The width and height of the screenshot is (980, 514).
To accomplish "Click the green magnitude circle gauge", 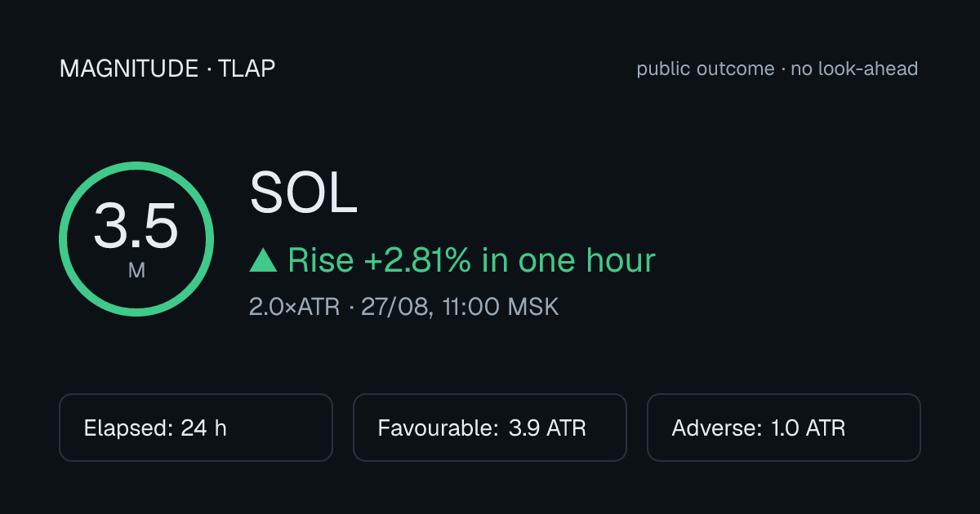I will pyautogui.click(x=136, y=239).
